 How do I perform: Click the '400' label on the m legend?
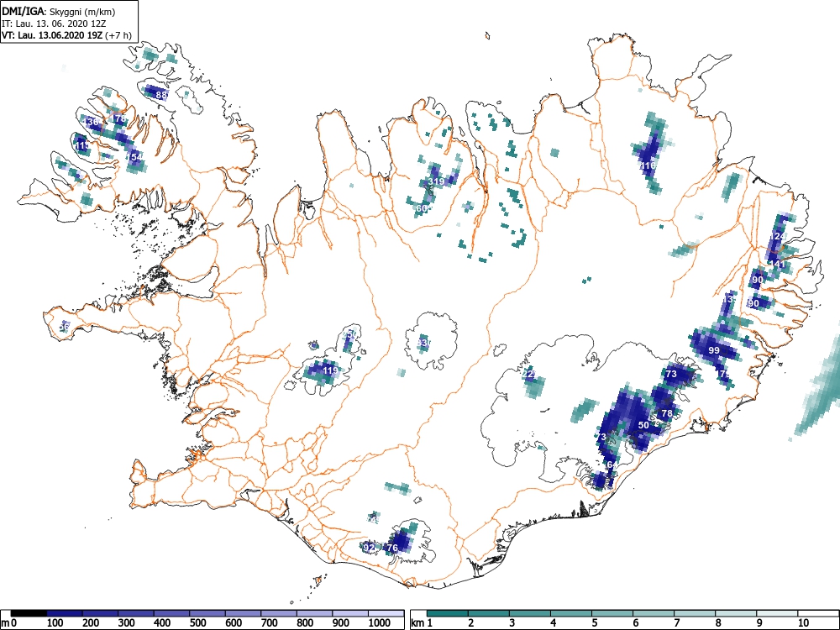click(x=162, y=623)
